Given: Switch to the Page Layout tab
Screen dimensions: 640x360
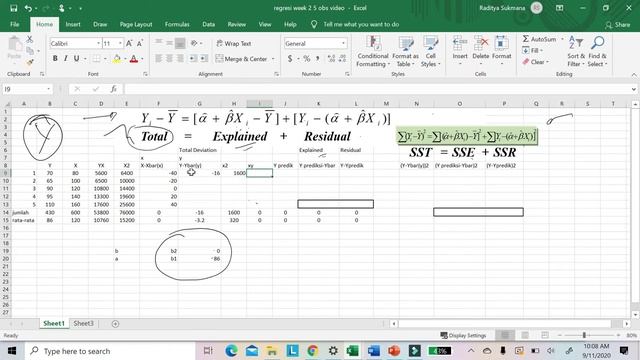Looking at the screenshot, I should (136, 24).
